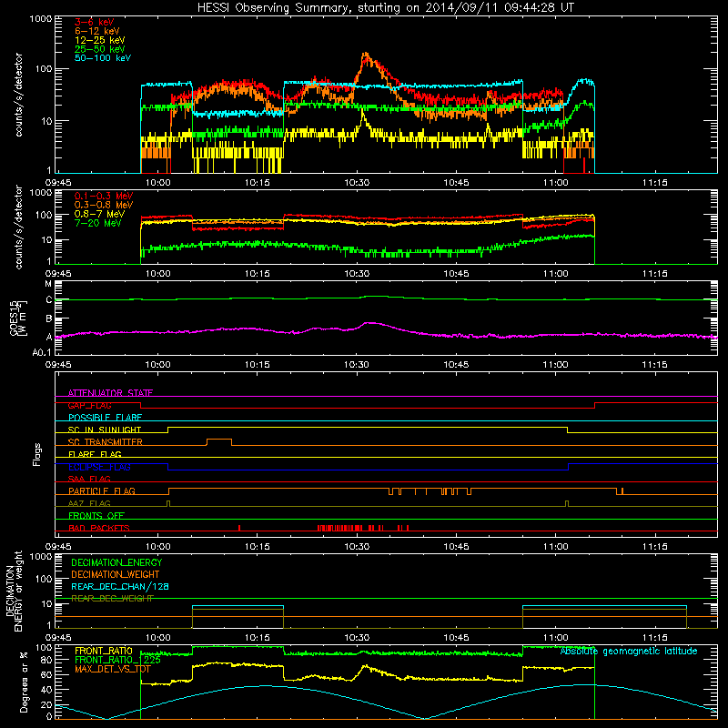Click the 10:30 tick under the top plot
This screenshot has height=728, width=728.
coord(357,183)
